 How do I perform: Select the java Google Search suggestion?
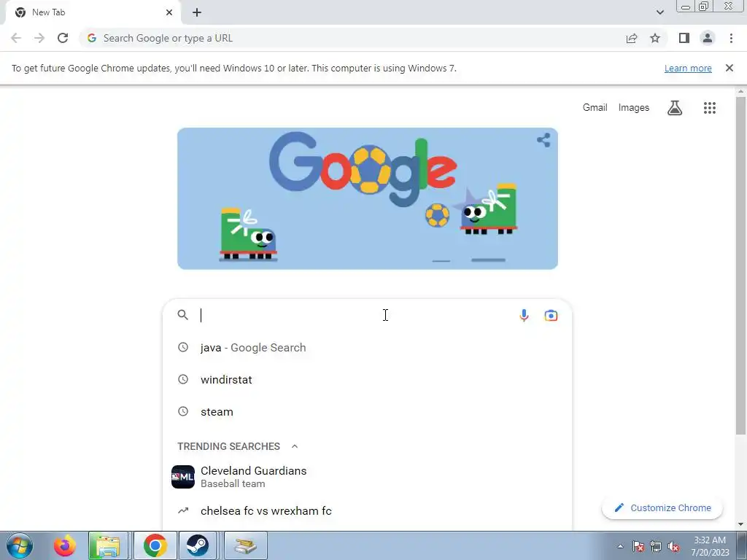coord(367,348)
